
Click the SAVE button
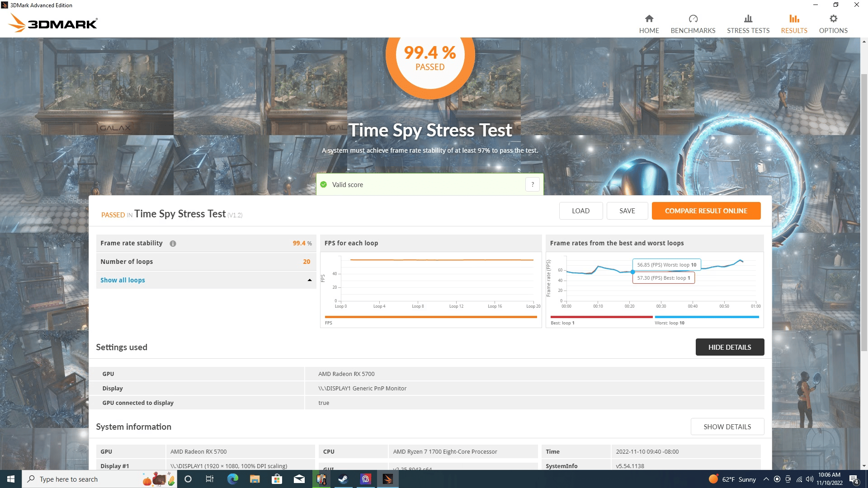click(x=627, y=211)
